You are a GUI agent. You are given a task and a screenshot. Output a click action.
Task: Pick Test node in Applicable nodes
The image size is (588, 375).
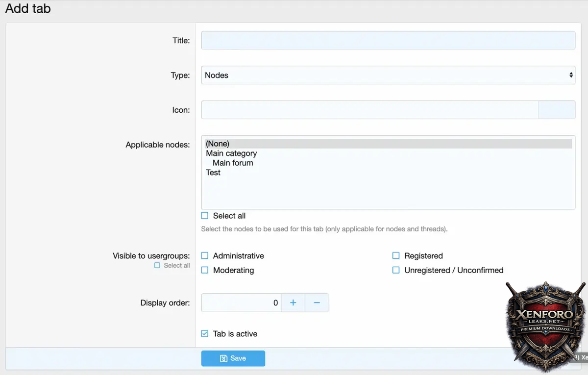pos(213,173)
